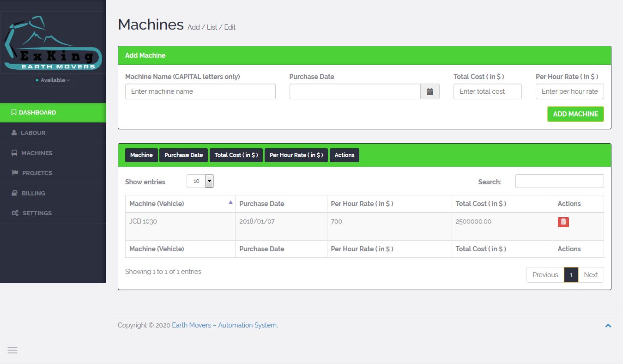Expand the Show entries dropdown

pyautogui.click(x=200, y=181)
